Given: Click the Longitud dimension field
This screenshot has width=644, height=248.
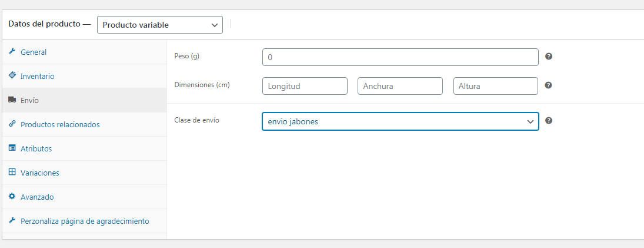Looking at the screenshot, I should coord(305,86).
